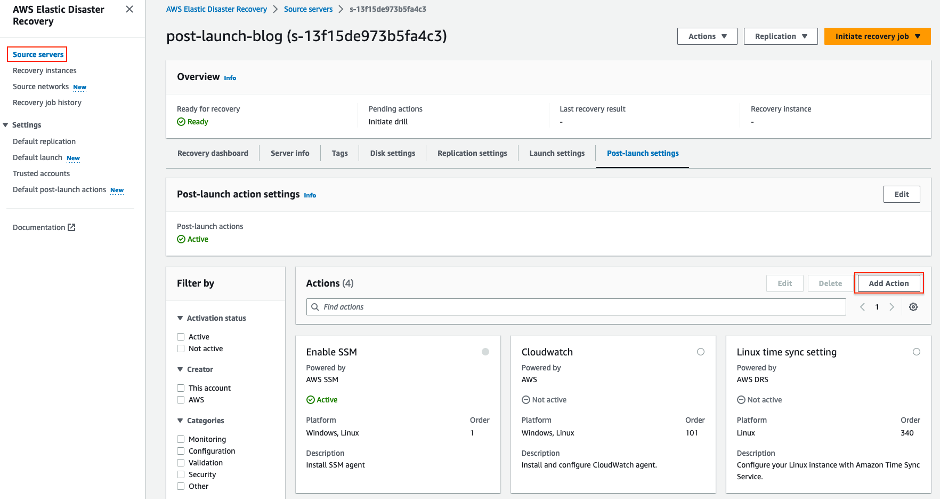Viewport: 941px width, 499px height.
Task: Open Source networks in sidebar
Action: [x=41, y=87]
